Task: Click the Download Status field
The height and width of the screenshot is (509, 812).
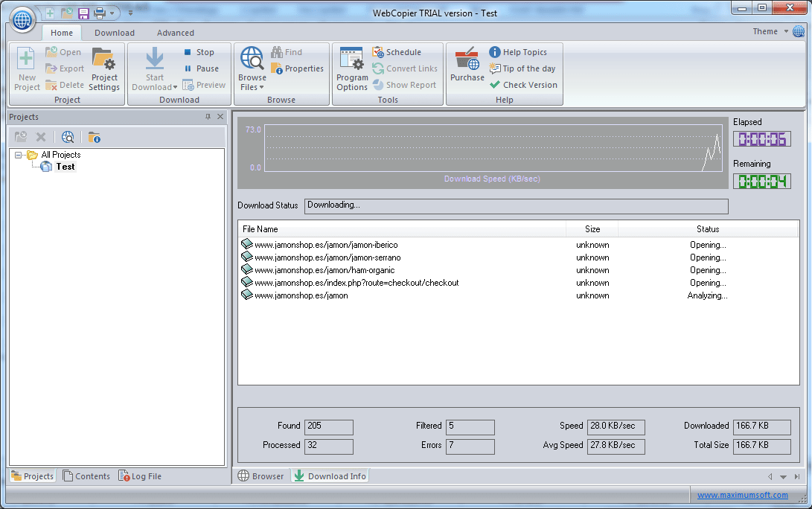Action: tap(517, 206)
